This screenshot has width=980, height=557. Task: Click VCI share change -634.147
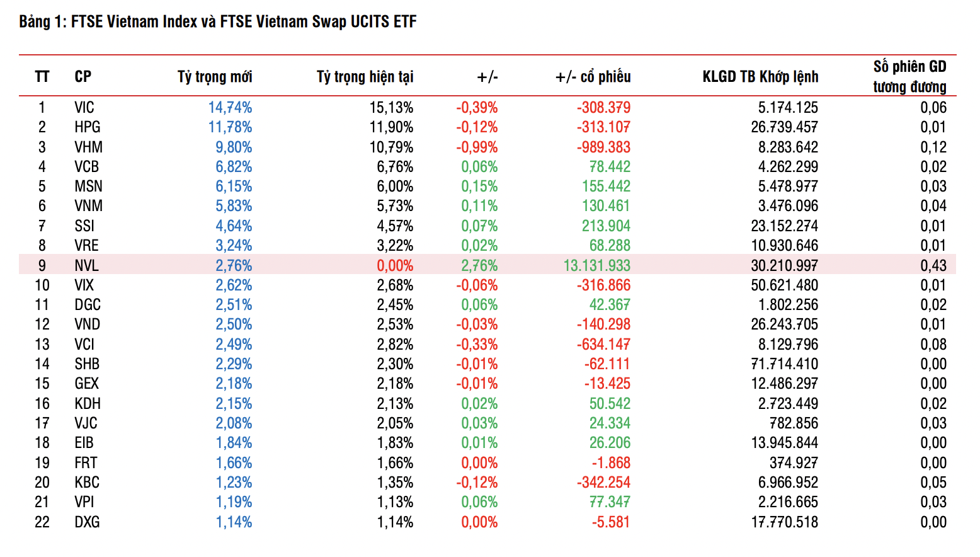[603, 345]
